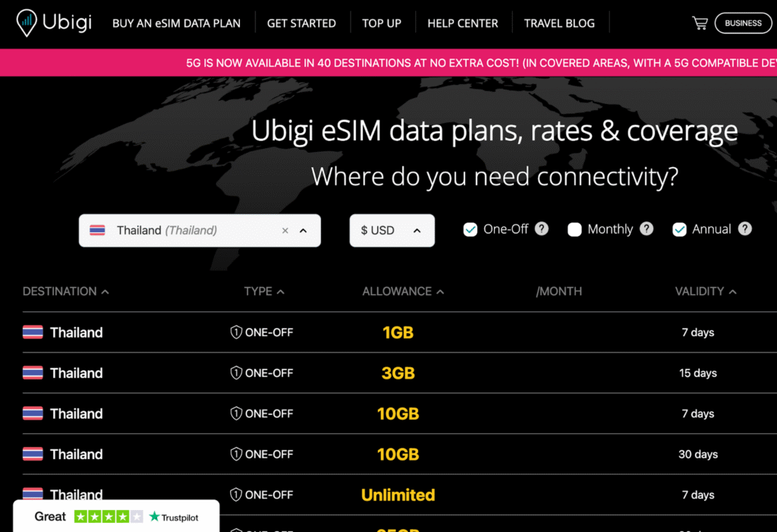Open the shopping cart icon
Viewport: 777px width, 532px height.
pos(700,23)
